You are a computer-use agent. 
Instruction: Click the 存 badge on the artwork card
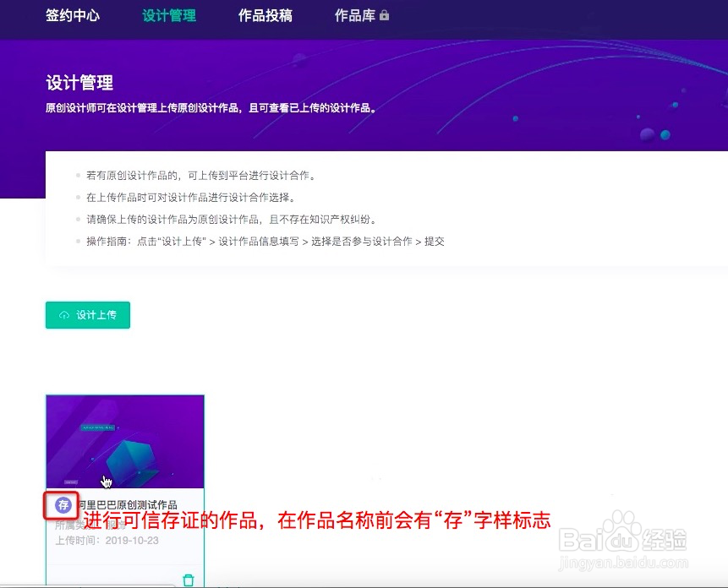point(63,504)
